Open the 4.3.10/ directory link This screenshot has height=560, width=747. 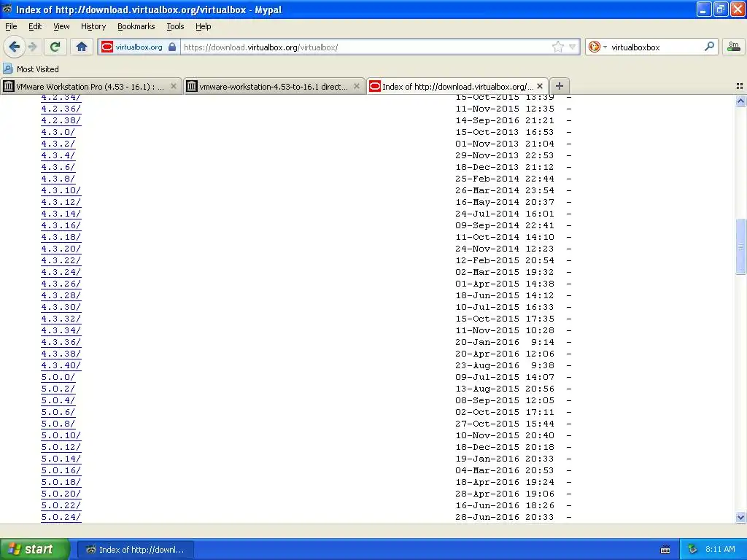pos(61,190)
